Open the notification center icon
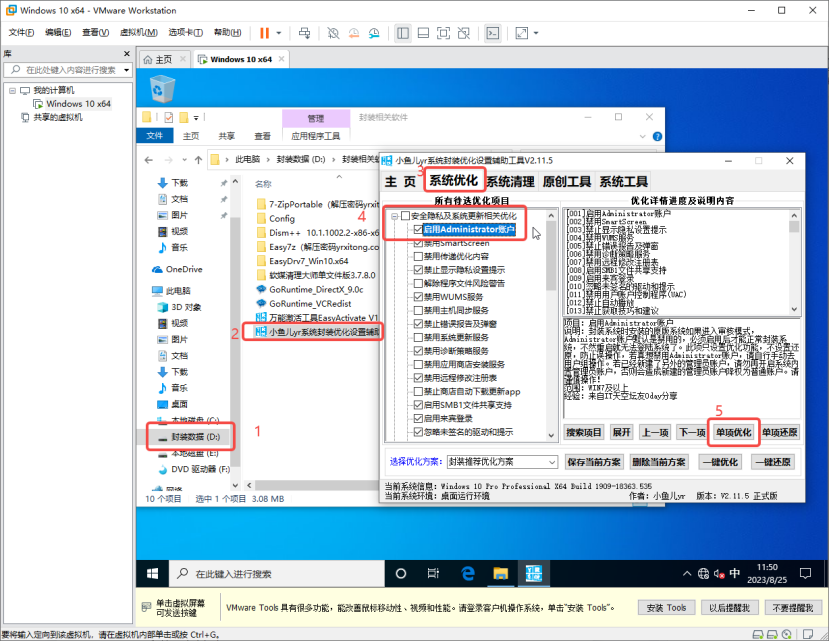Image resolution: width=829 pixels, height=641 pixels. click(x=805, y=574)
